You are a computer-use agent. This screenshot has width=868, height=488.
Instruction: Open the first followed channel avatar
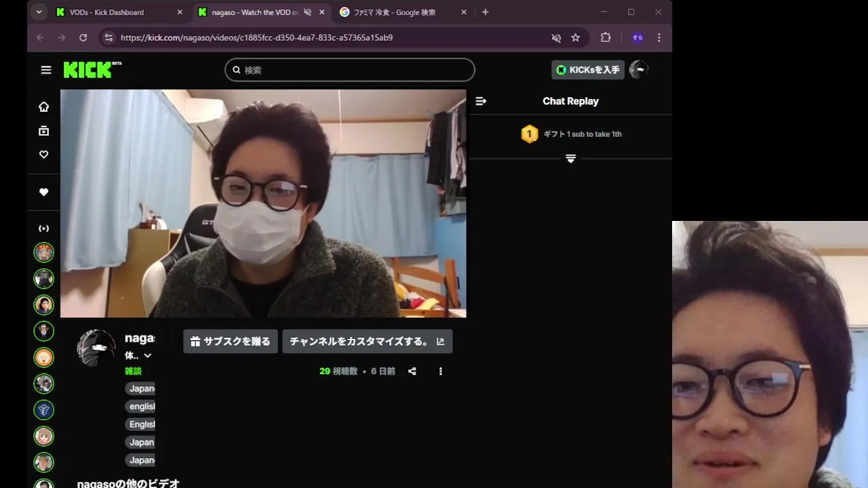point(43,253)
